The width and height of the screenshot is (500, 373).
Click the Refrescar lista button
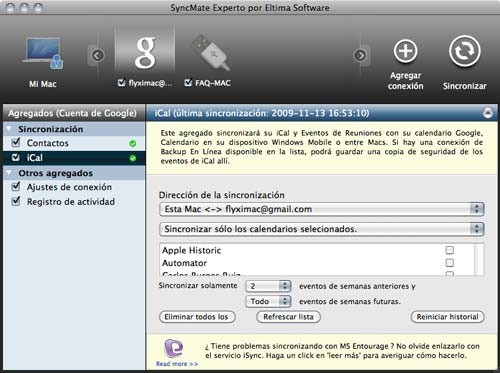288,317
